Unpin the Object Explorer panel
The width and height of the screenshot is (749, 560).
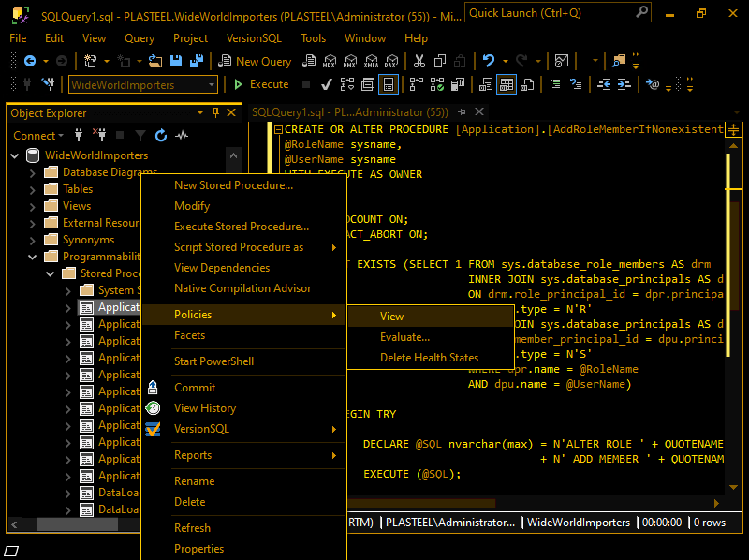point(215,113)
